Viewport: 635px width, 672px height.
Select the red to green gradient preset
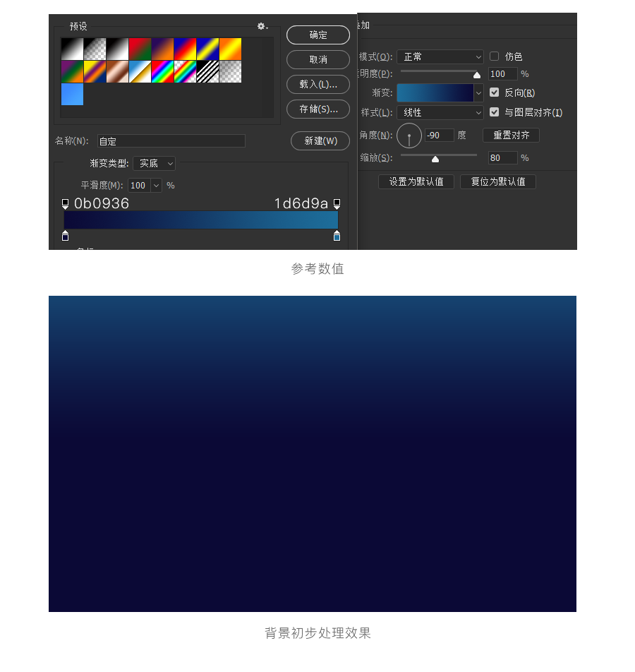tap(140, 49)
